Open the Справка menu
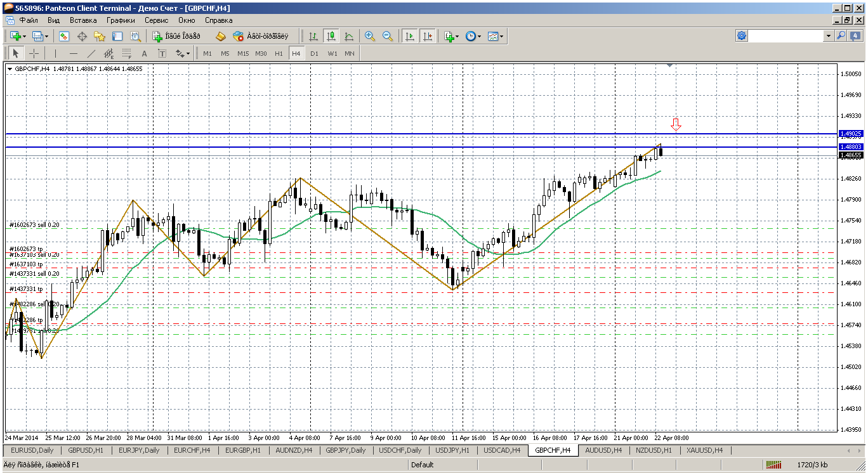The width and height of the screenshot is (868, 473). [x=218, y=20]
